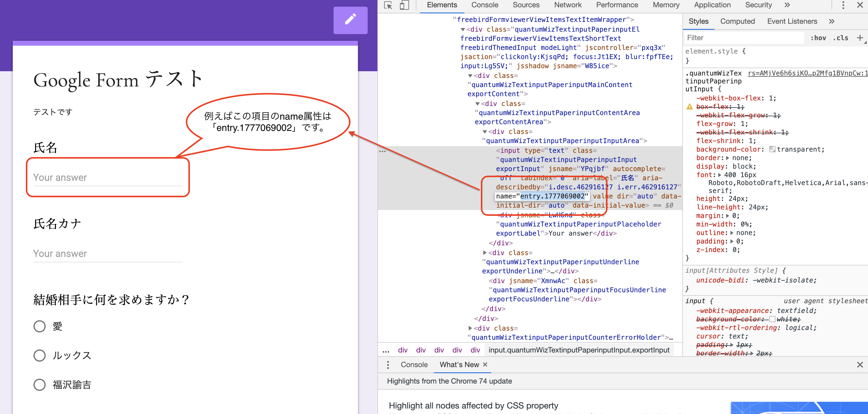Select the inspect element cursor icon
The width and height of the screenshot is (868, 414).
click(x=388, y=5)
